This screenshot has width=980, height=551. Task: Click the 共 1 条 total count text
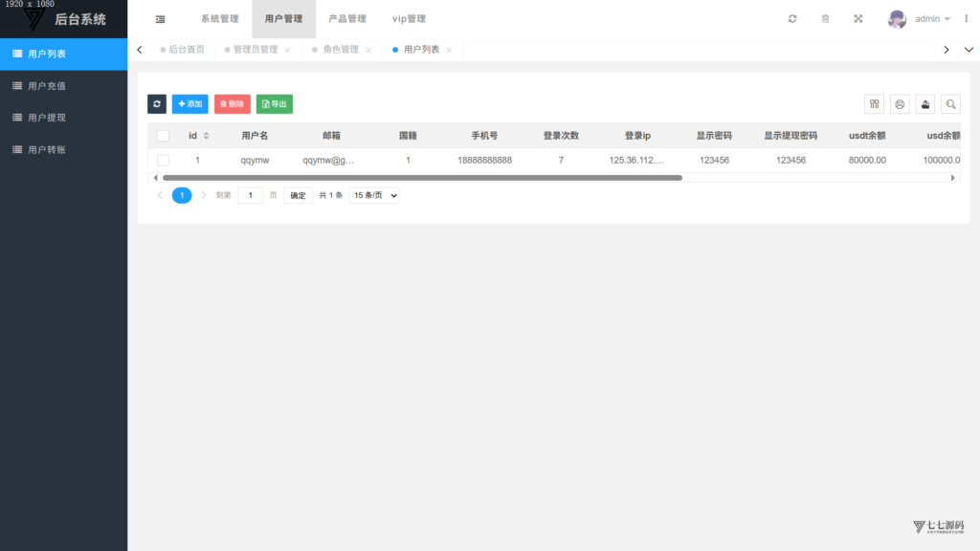[330, 195]
